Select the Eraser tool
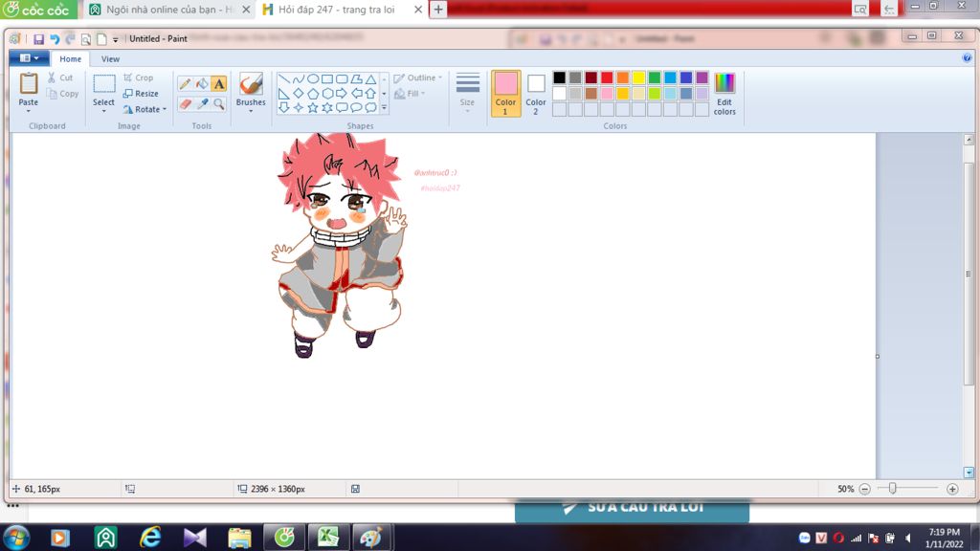The image size is (980, 551). (185, 103)
